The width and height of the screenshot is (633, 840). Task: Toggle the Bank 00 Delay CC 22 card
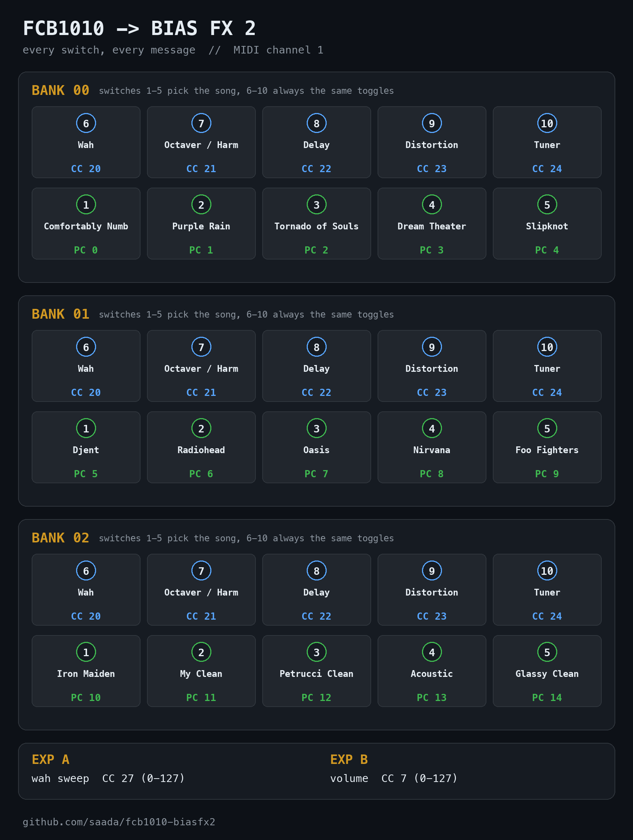(316, 142)
